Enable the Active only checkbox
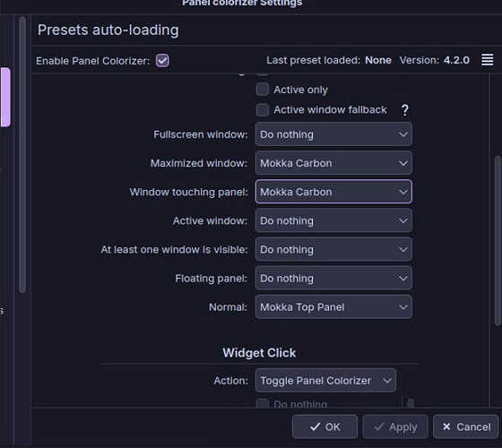Viewport: 502px width, 448px height. point(262,90)
